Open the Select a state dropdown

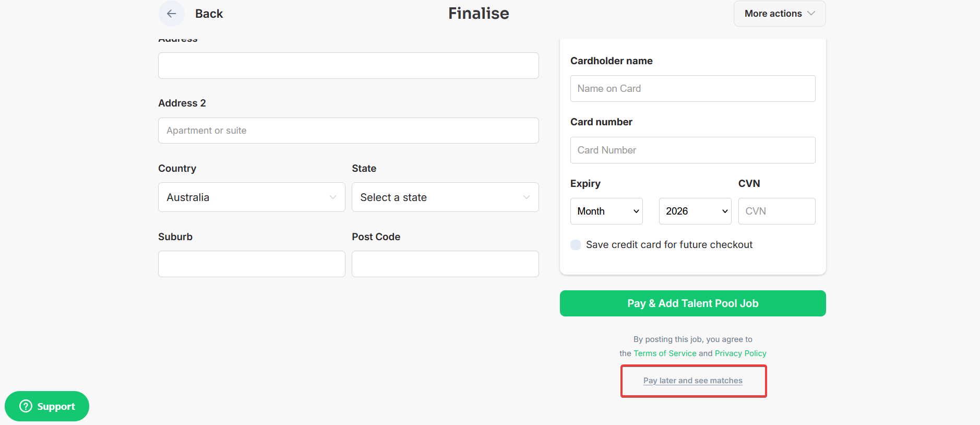point(445,197)
